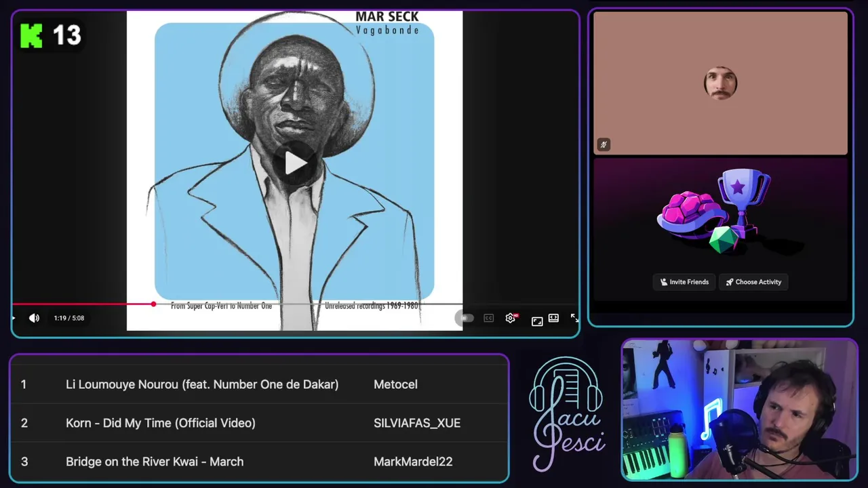Click the Jacu Pesci headphone logo
The width and height of the screenshot is (868, 488).
(x=567, y=414)
